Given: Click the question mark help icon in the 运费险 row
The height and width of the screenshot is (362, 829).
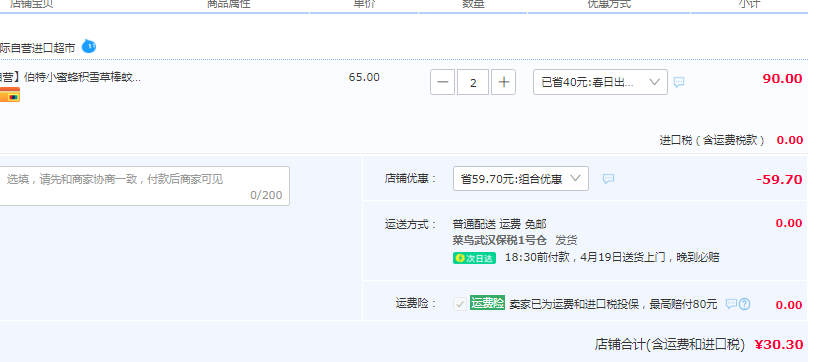Looking at the screenshot, I should tap(744, 304).
